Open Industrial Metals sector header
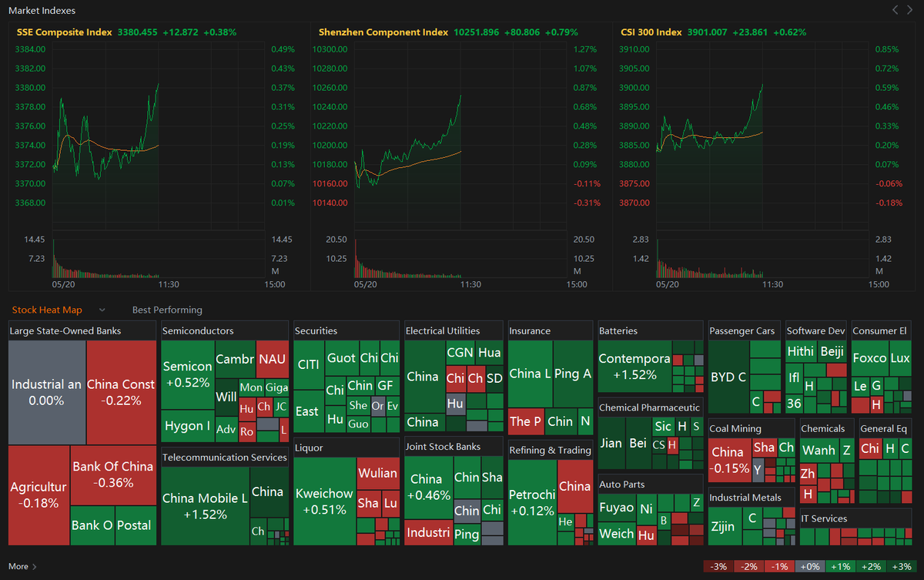This screenshot has width=924, height=580. (x=752, y=498)
